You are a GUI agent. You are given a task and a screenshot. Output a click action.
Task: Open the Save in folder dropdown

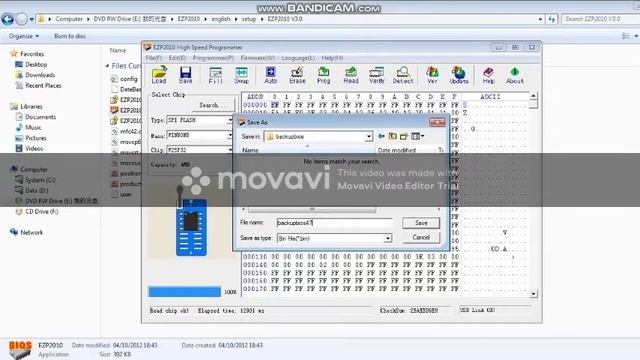pos(369,136)
